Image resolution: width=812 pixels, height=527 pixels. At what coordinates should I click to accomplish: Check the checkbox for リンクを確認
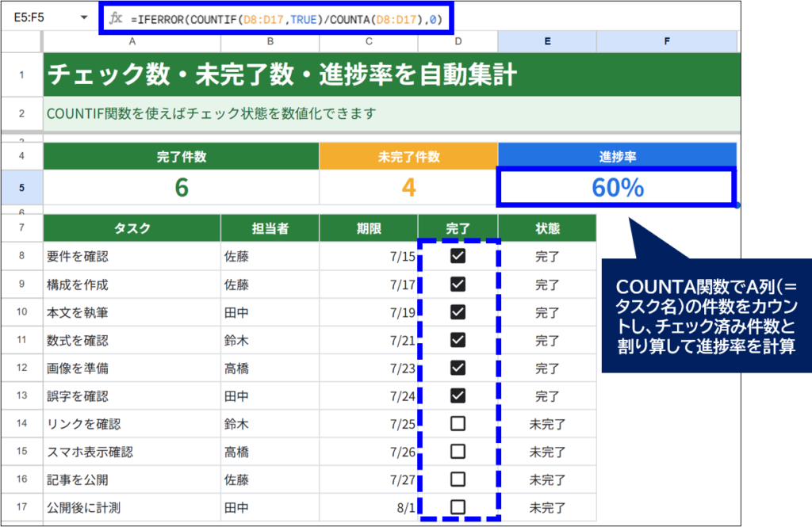pos(458,423)
